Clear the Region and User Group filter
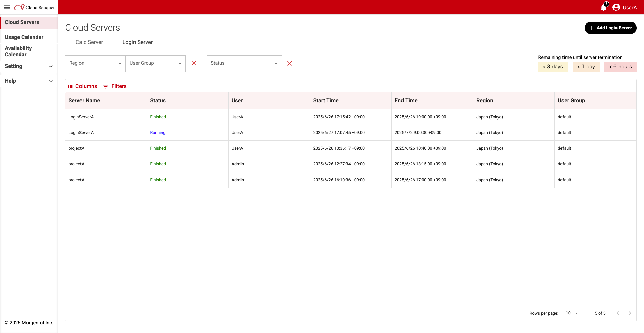The height and width of the screenshot is (333, 644). pyautogui.click(x=194, y=63)
